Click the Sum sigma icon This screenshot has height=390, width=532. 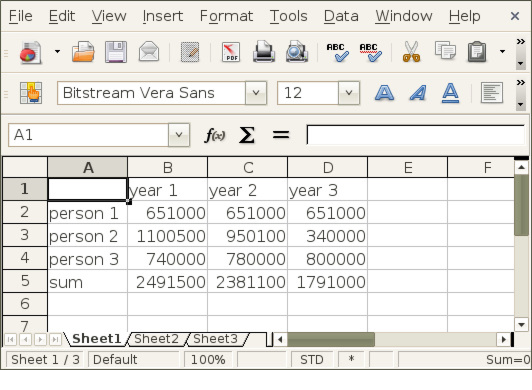(x=247, y=135)
